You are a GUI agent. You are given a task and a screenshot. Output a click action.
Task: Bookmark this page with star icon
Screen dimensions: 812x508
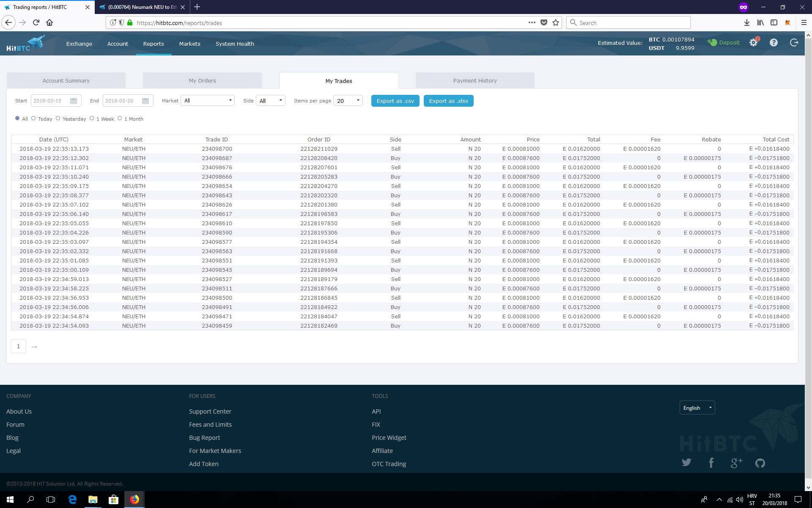click(x=556, y=22)
